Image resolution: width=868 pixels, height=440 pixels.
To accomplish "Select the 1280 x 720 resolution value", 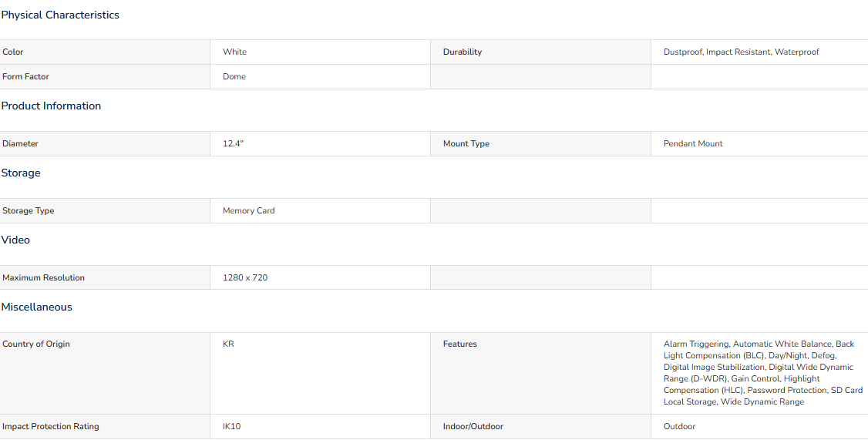I will point(245,277).
